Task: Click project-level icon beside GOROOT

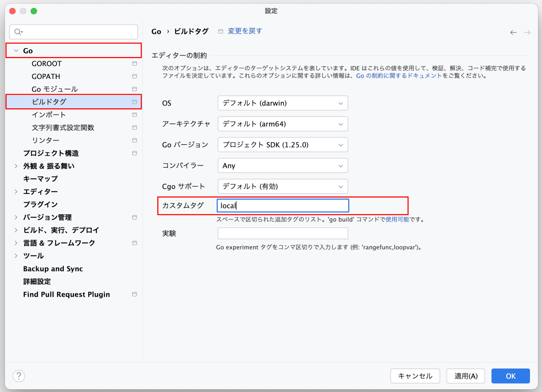Action: click(134, 63)
